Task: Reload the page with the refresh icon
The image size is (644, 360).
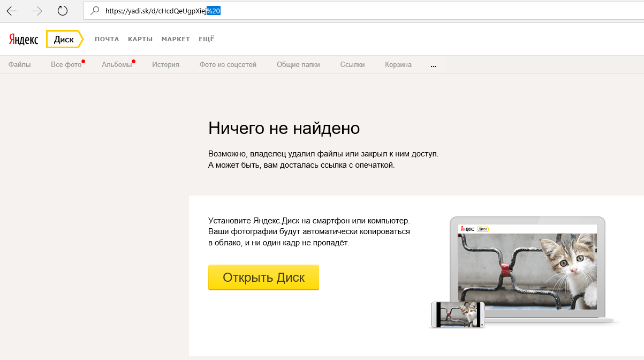Action: 63,10
